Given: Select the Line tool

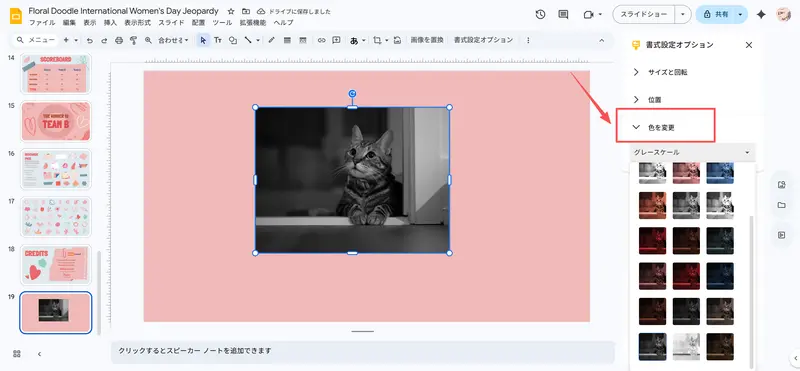Looking at the screenshot, I should point(248,40).
